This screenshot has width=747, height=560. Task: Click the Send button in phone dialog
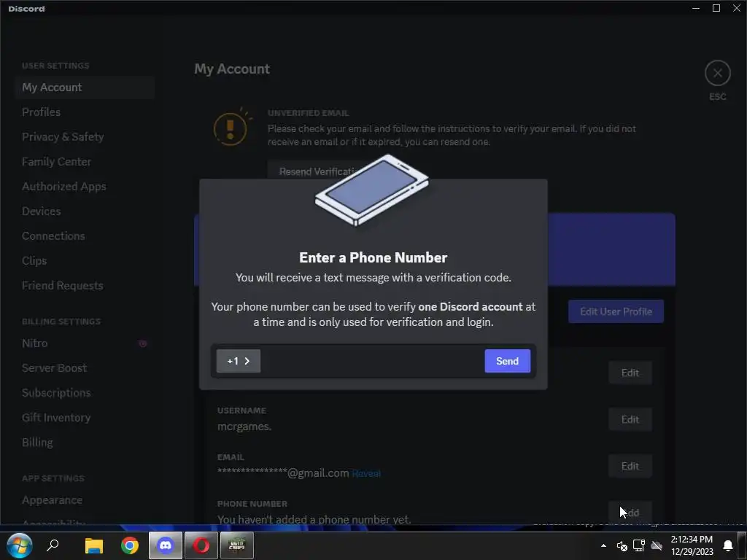508,361
